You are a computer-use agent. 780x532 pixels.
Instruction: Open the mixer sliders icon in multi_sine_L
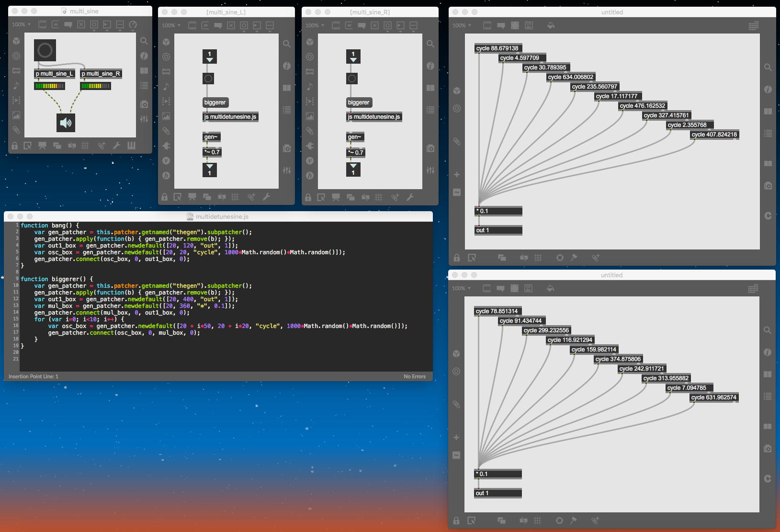pyautogui.click(x=287, y=170)
